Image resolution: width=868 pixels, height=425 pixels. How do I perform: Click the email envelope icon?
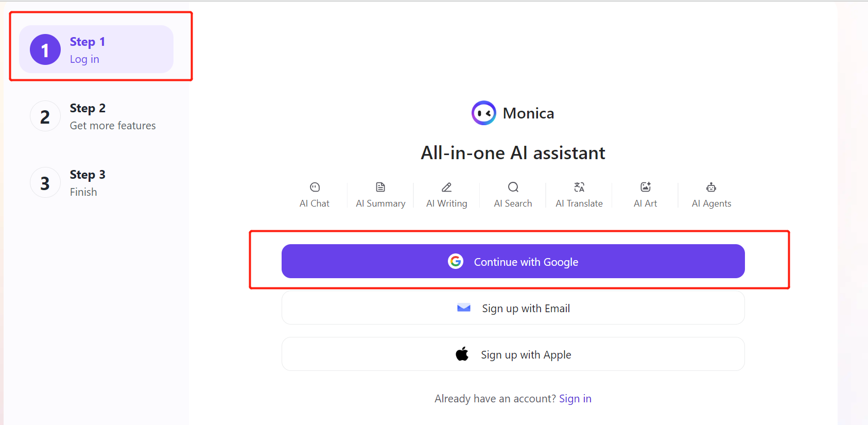point(464,308)
